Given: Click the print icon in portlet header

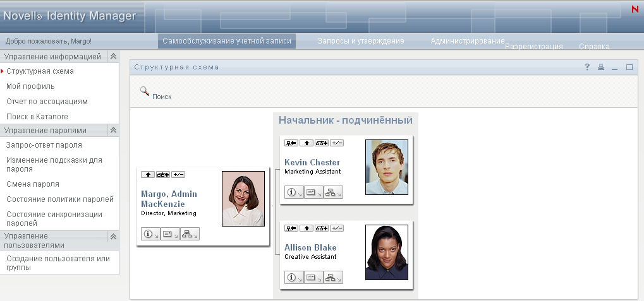Looking at the screenshot, I should pos(601,68).
